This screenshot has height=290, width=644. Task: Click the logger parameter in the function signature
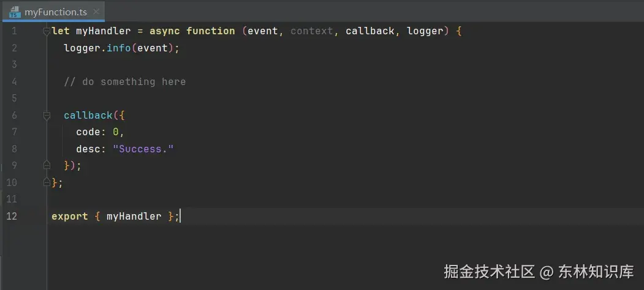click(425, 31)
